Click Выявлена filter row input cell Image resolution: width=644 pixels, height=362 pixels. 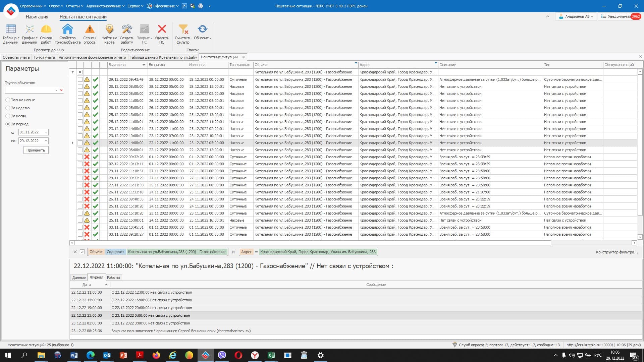coord(127,72)
